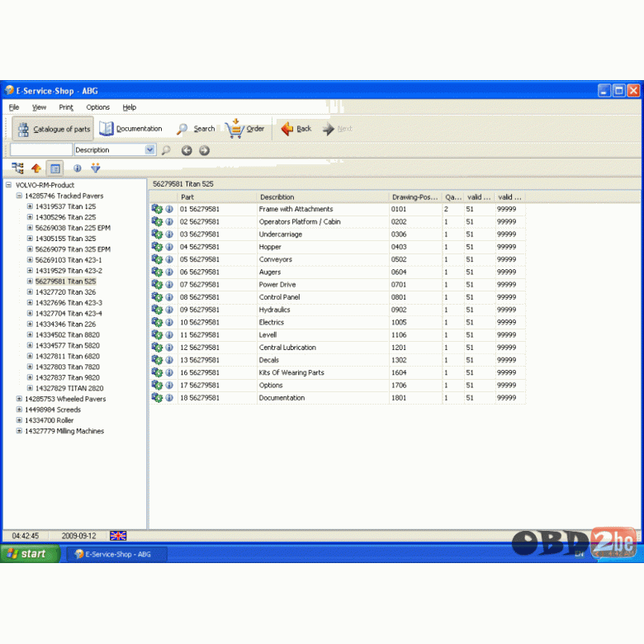Image resolution: width=644 pixels, height=644 pixels.
Task: Expand the 14319537 Titan 125 node
Action: coord(30,206)
